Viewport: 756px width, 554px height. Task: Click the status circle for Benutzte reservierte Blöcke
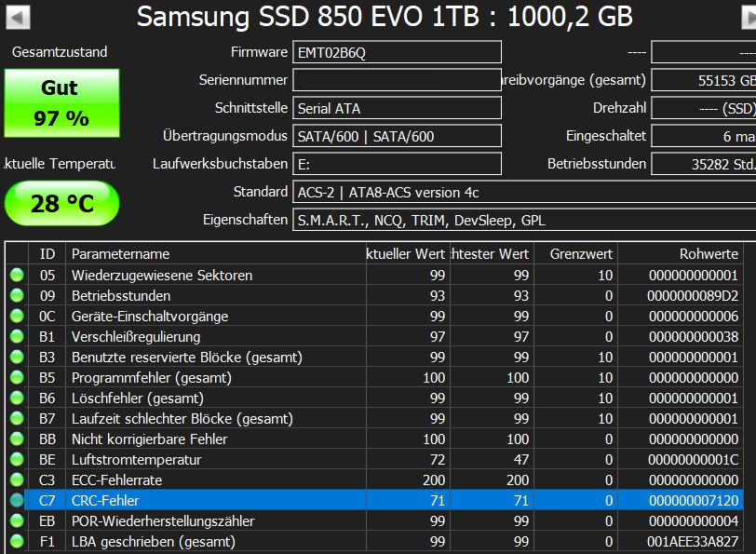[17, 357]
